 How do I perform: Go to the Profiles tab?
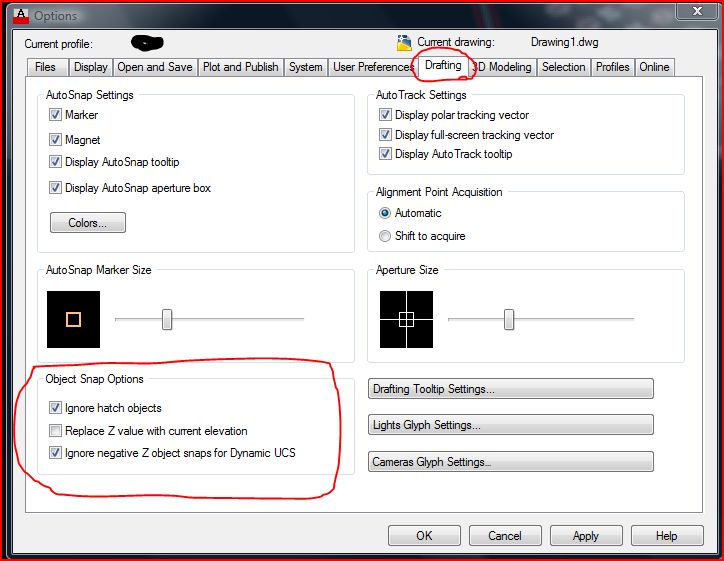612,67
